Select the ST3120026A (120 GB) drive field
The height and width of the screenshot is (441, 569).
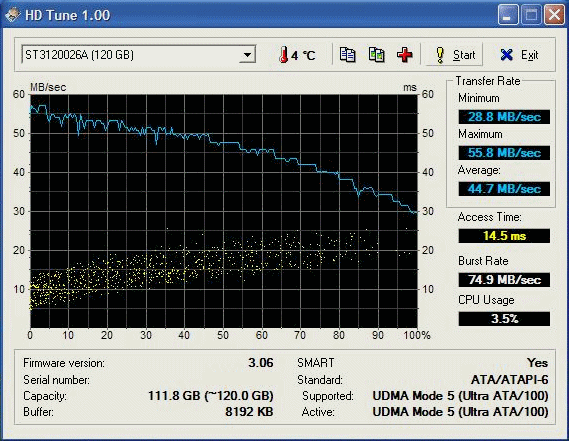pos(138,55)
